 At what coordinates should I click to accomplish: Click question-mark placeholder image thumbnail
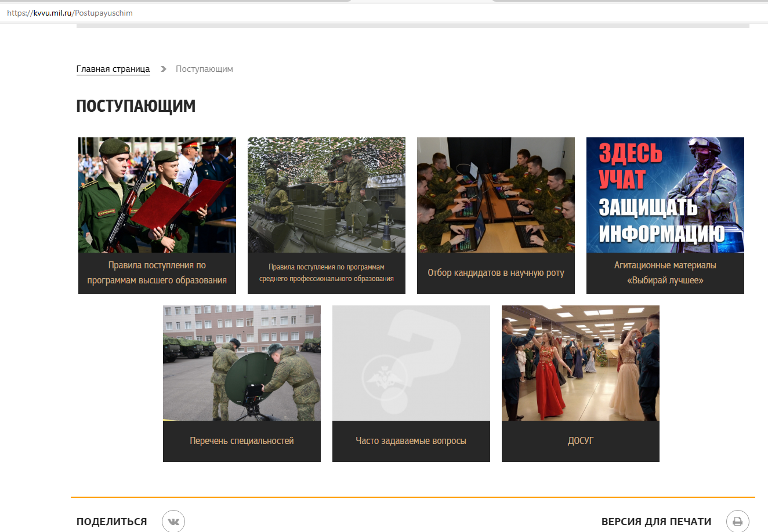(x=411, y=363)
